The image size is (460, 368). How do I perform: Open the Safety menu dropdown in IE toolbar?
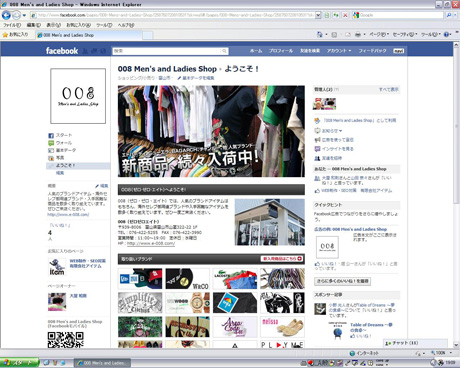point(405,34)
